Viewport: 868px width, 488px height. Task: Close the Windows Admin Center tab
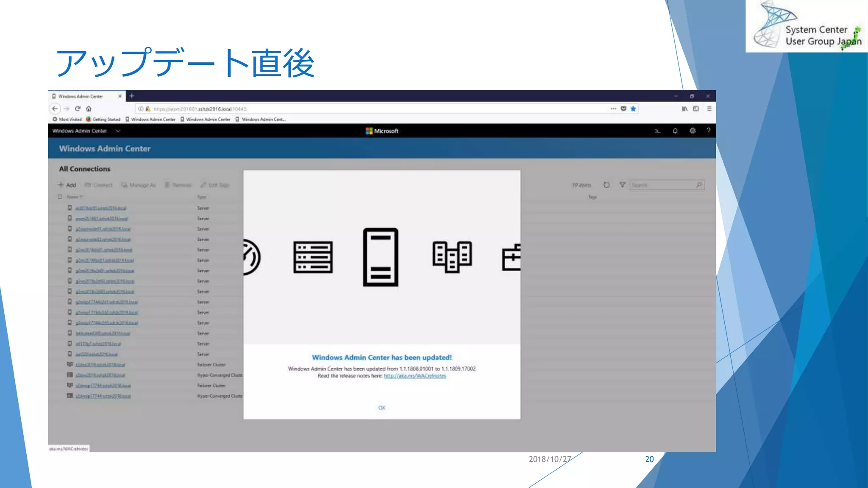(x=120, y=96)
